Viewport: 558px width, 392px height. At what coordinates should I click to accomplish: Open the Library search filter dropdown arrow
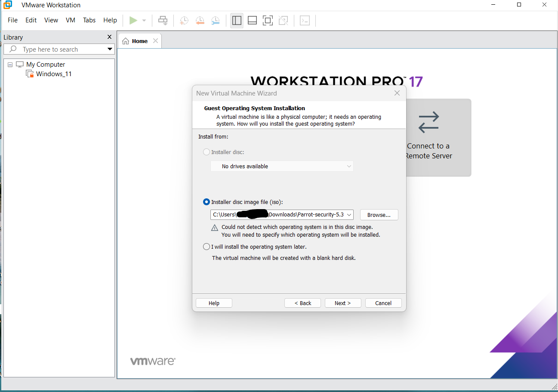(x=110, y=49)
